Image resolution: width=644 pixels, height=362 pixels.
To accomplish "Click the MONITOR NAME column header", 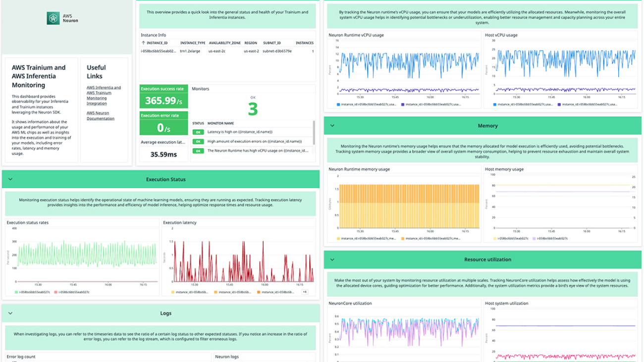I will pyautogui.click(x=220, y=123).
